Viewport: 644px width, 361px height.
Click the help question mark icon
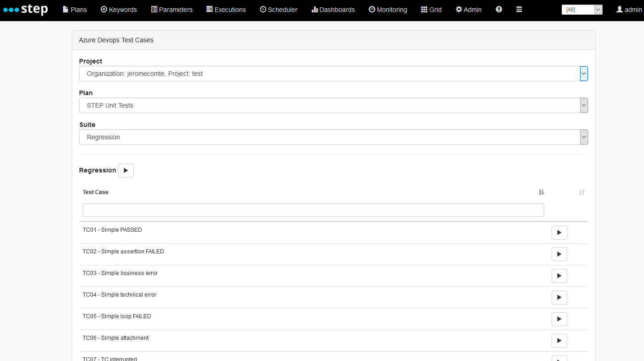pos(499,9)
